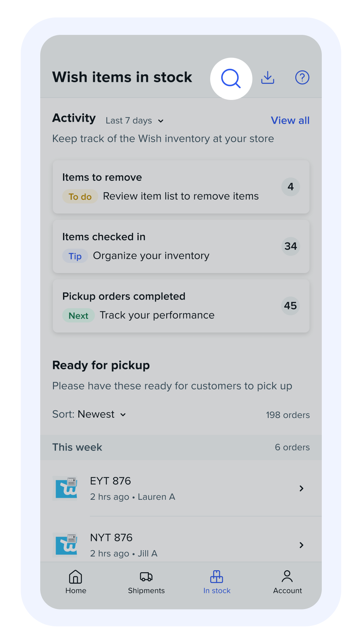Image resolution: width=362 pixels, height=644 pixels.
Task: Click the download icon in header
Action: [x=268, y=77]
